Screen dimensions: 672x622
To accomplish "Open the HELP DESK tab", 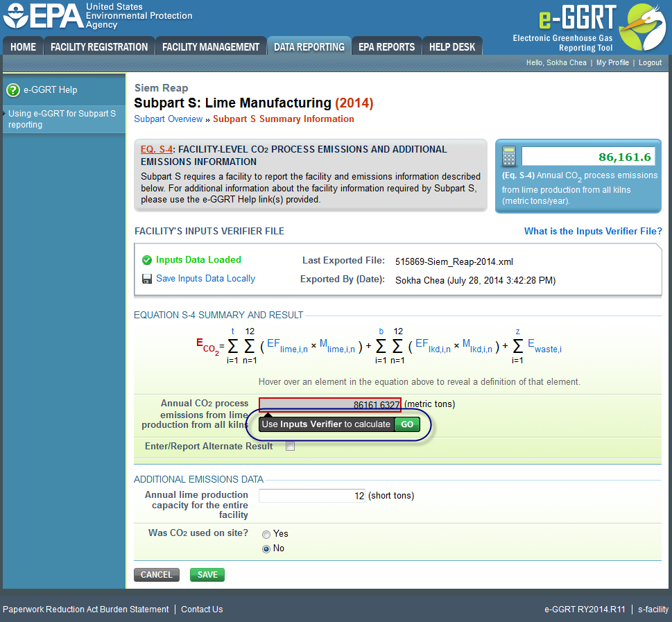I will (452, 46).
